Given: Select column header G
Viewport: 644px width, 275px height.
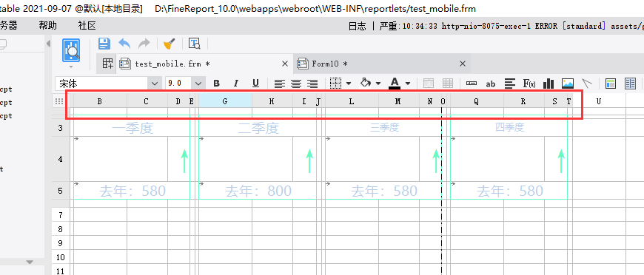Looking at the screenshot, I should click(225, 101).
